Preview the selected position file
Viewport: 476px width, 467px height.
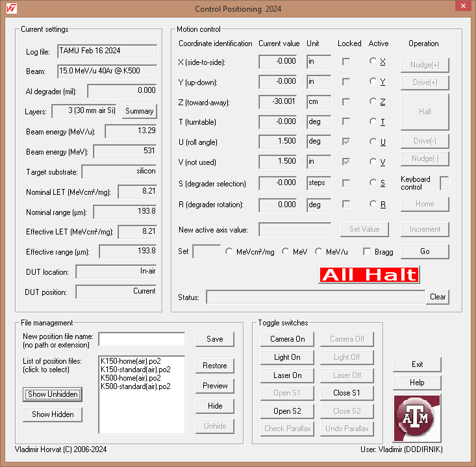pyautogui.click(x=215, y=386)
